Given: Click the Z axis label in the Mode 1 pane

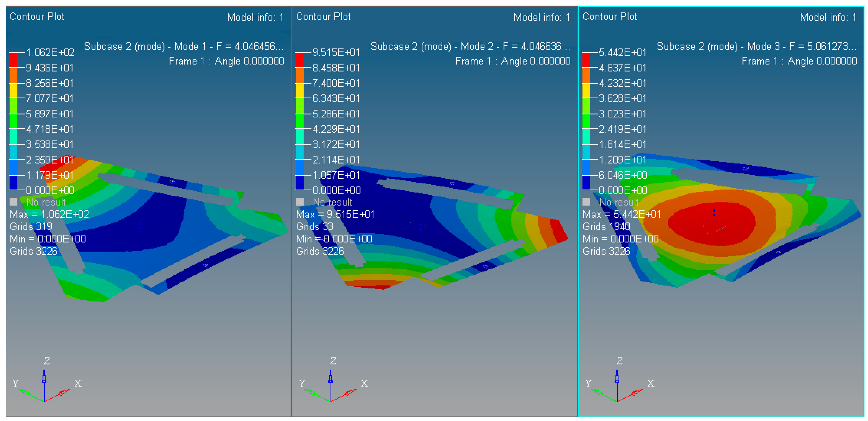Looking at the screenshot, I should pos(47,361).
